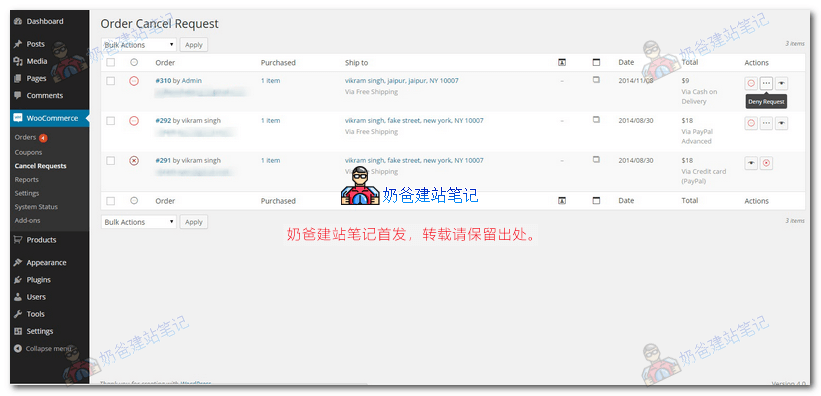Click the orders count badge next to Orders

coord(43,138)
